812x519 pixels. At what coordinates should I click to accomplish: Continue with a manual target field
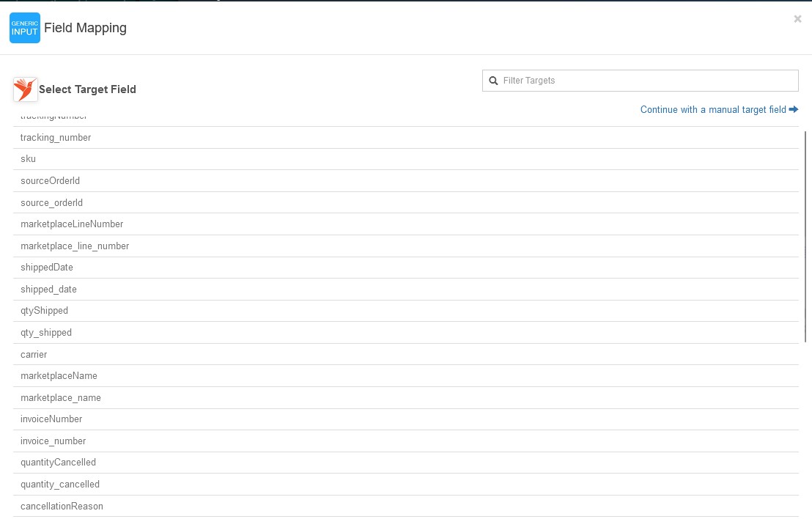point(712,110)
